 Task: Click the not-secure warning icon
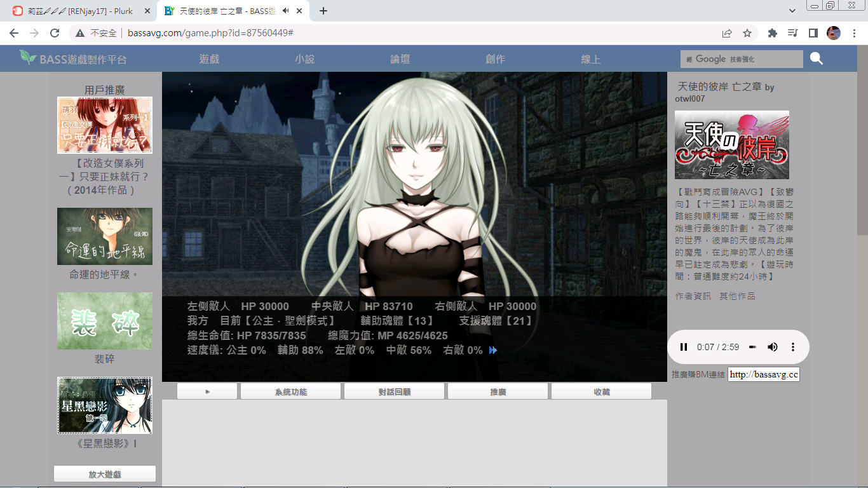tap(80, 33)
